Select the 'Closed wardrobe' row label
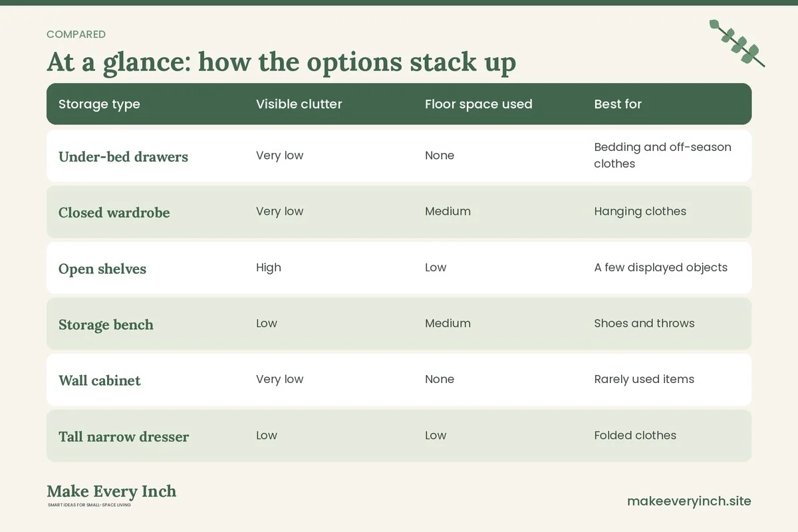This screenshot has height=532, width=798. point(114,213)
